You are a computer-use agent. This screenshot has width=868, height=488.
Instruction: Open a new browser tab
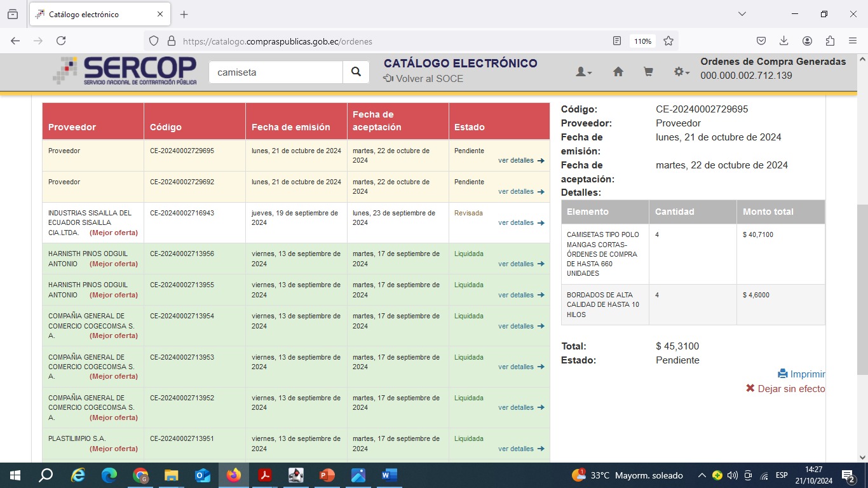pyautogui.click(x=184, y=14)
